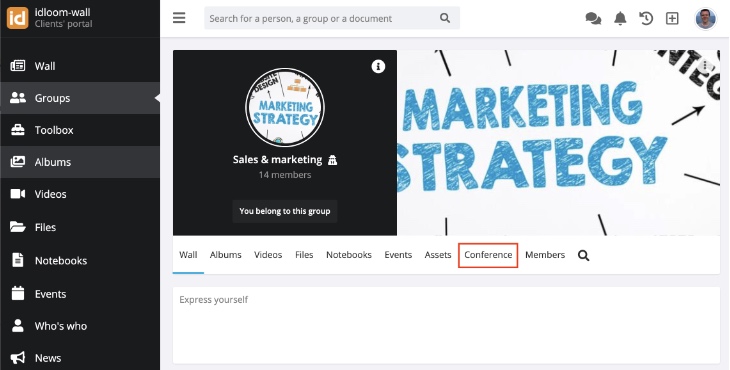Viewport: 730px width, 370px height.
Task: Select Groups in the sidebar
Action: point(80,98)
